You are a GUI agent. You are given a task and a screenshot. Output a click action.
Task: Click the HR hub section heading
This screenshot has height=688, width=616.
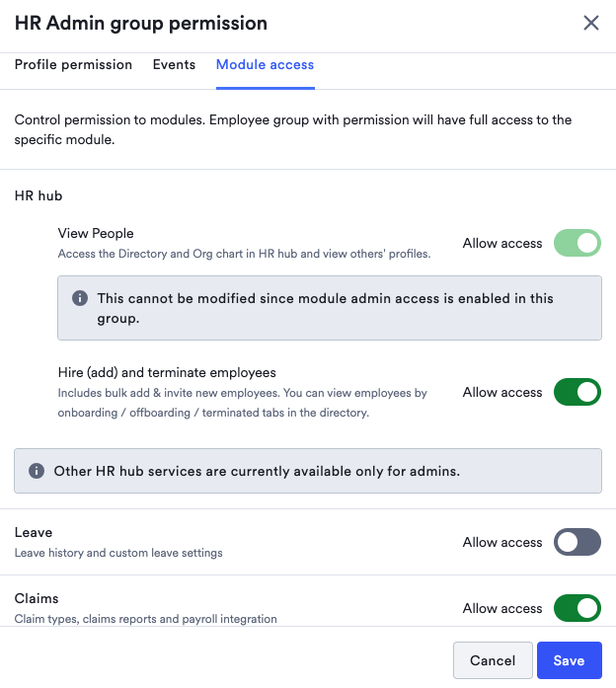[x=38, y=195]
